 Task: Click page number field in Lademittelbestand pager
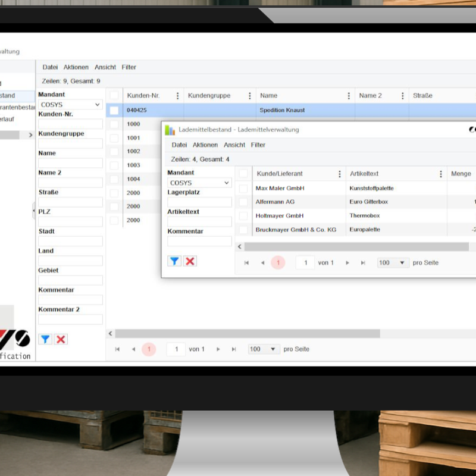[305, 263]
